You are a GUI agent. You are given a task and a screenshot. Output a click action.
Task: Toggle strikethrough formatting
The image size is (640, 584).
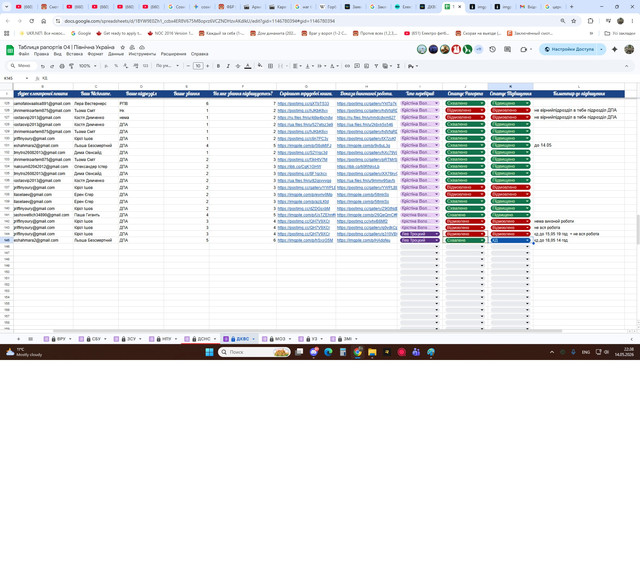point(238,66)
